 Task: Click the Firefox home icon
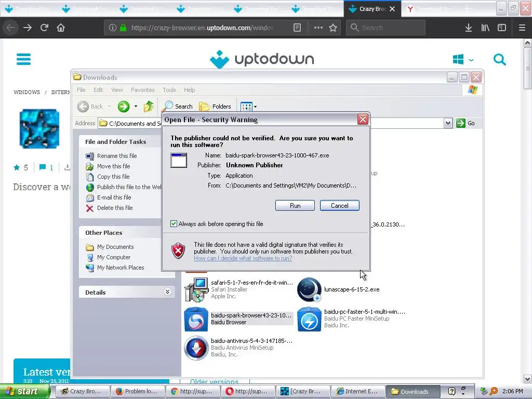[61, 28]
